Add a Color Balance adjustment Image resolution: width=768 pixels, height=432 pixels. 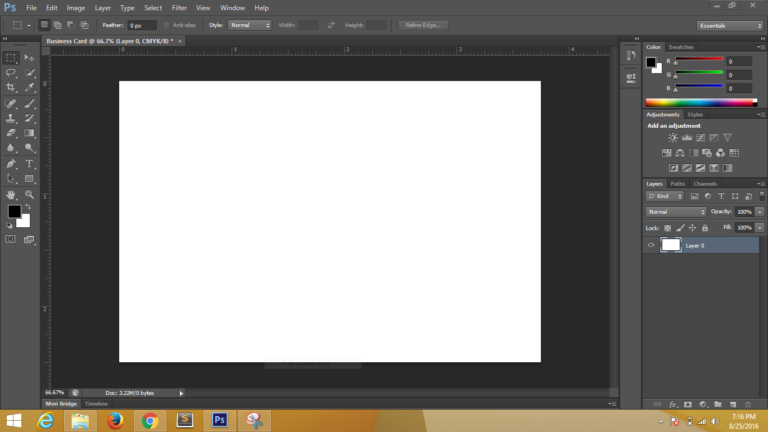click(680, 153)
